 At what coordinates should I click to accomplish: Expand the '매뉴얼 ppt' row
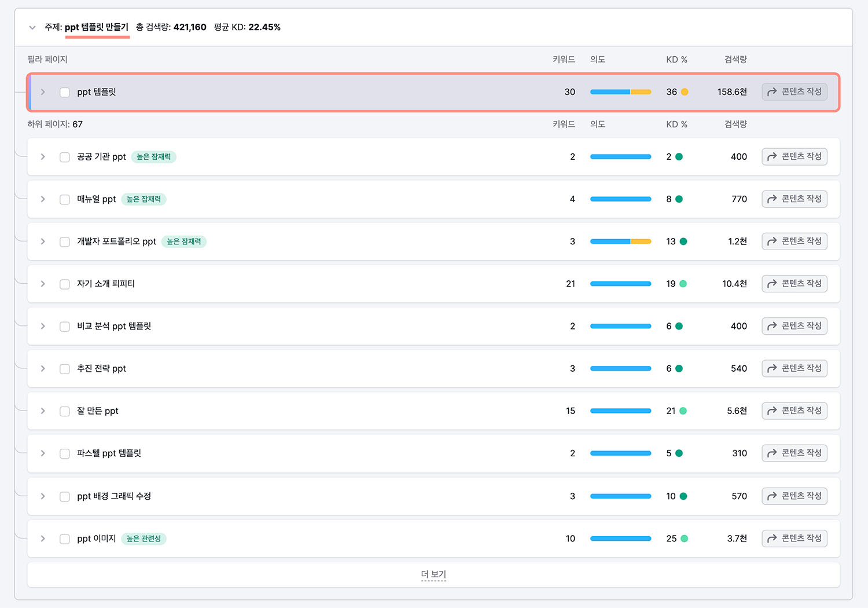pos(43,199)
